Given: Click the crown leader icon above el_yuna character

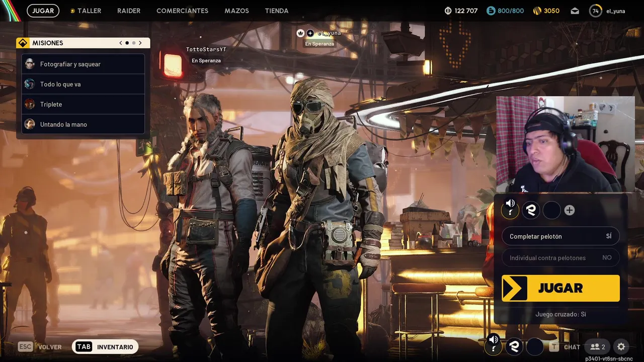Looking at the screenshot, I should click(301, 33).
